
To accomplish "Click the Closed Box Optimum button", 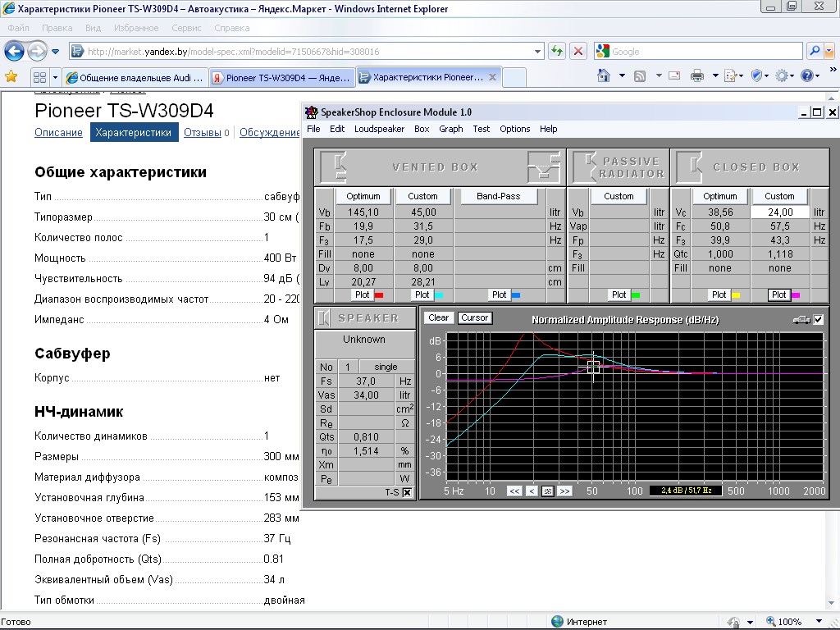I will pyautogui.click(x=720, y=196).
